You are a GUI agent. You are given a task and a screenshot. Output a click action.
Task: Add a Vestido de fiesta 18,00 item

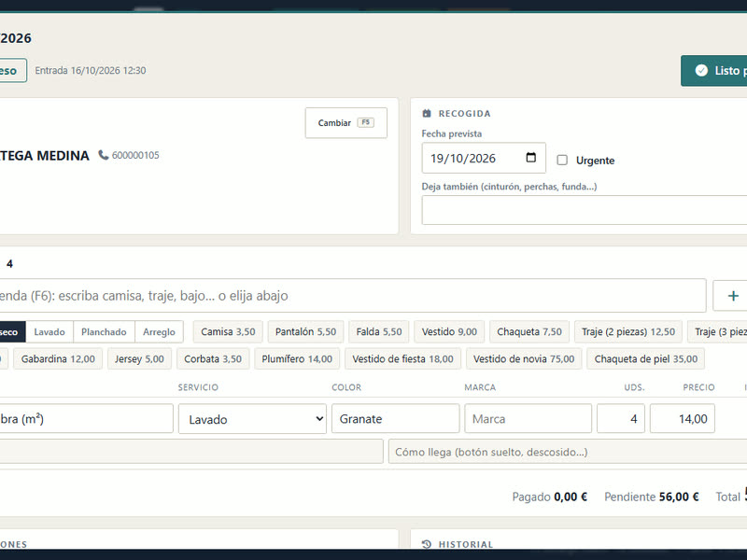pyautogui.click(x=403, y=359)
